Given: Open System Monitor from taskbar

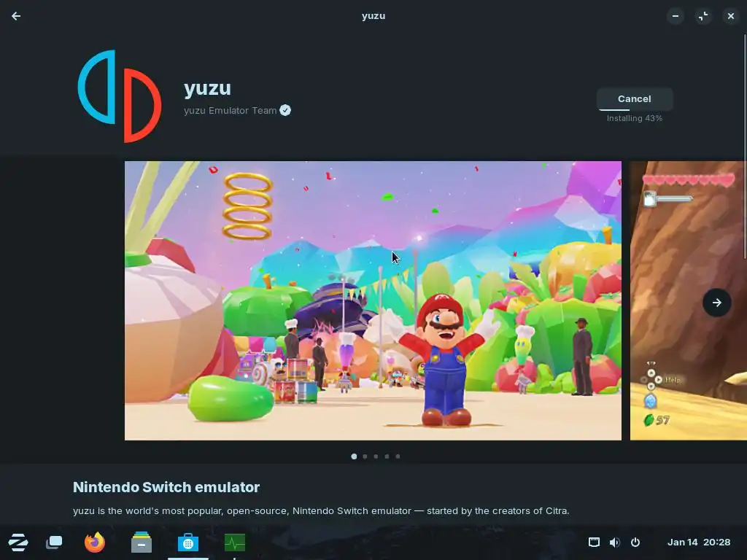Looking at the screenshot, I should 235,542.
